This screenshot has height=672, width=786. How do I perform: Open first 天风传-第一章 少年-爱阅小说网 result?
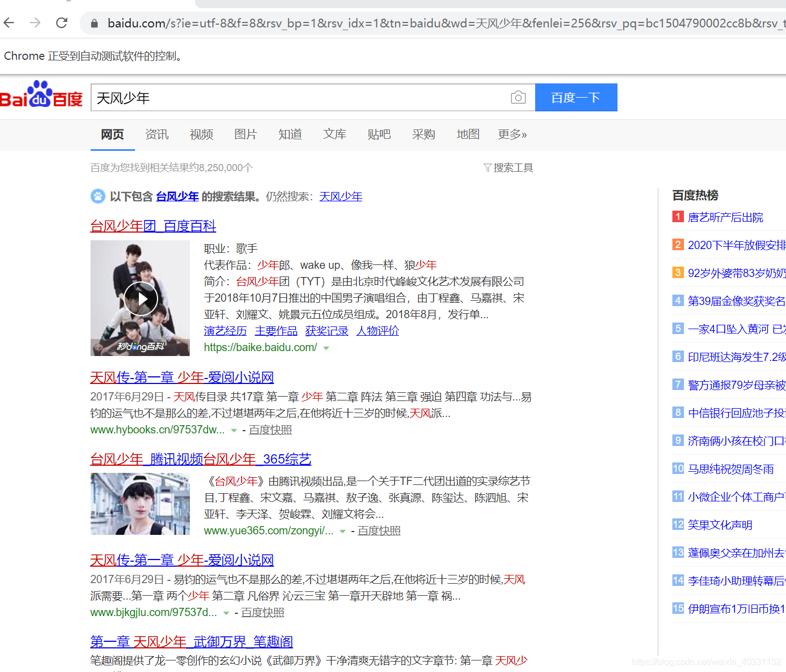tap(182, 377)
